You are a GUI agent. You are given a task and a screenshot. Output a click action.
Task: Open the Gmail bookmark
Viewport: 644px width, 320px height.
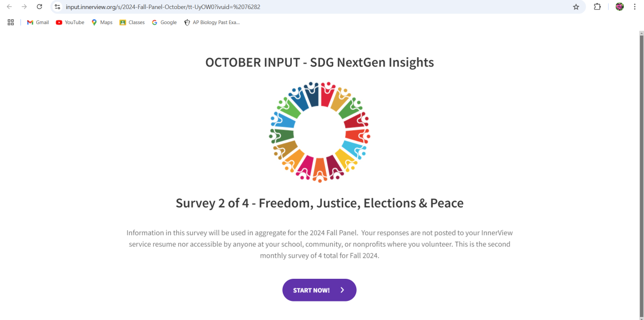click(x=38, y=23)
